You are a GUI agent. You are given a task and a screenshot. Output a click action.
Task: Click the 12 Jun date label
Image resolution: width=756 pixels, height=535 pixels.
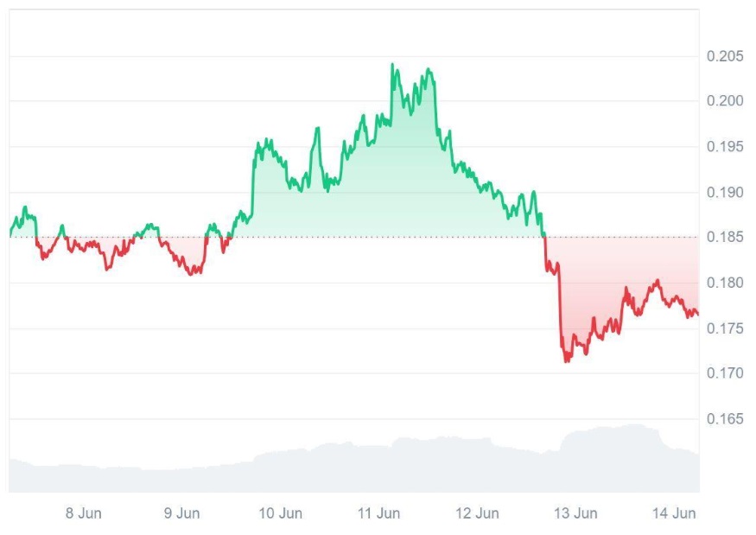pos(476,513)
